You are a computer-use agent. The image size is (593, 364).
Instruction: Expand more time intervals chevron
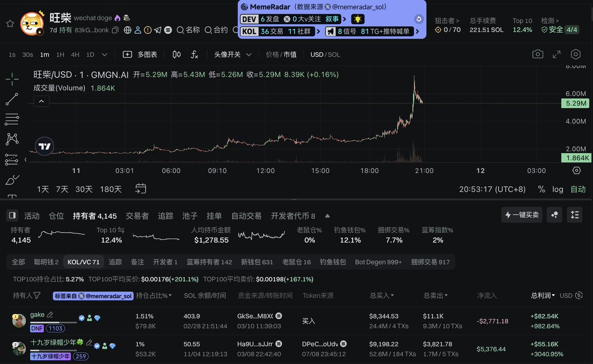pyautogui.click(x=104, y=54)
